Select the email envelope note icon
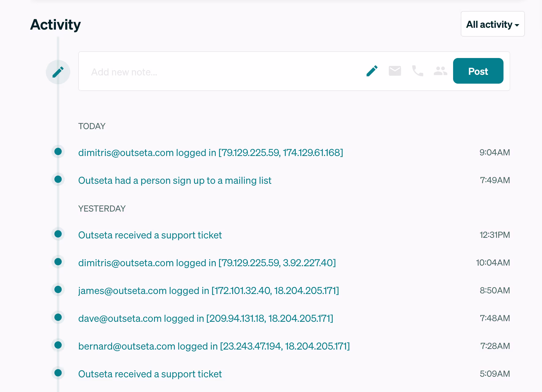Image resolution: width=542 pixels, height=392 pixels. pos(395,71)
